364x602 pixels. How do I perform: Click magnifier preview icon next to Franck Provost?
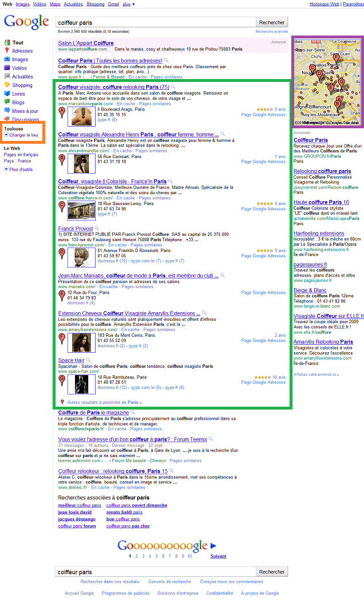[97, 228]
